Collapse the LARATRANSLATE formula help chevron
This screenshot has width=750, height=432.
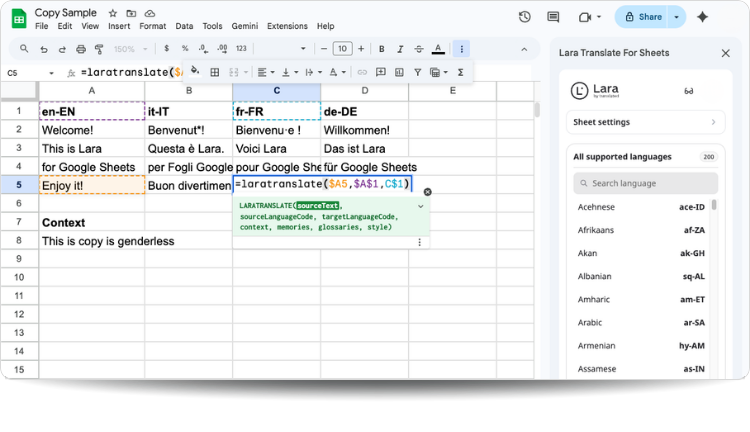(420, 206)
